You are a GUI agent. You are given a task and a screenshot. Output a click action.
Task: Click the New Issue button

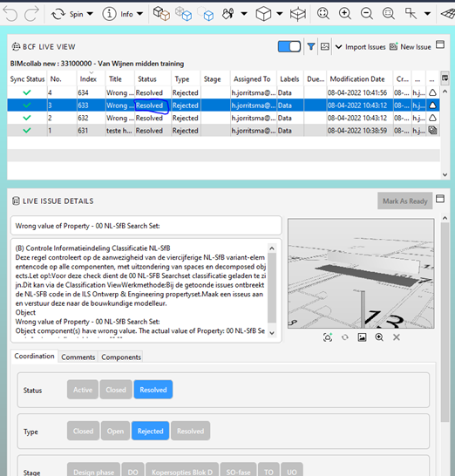click(x=411, y=47)
